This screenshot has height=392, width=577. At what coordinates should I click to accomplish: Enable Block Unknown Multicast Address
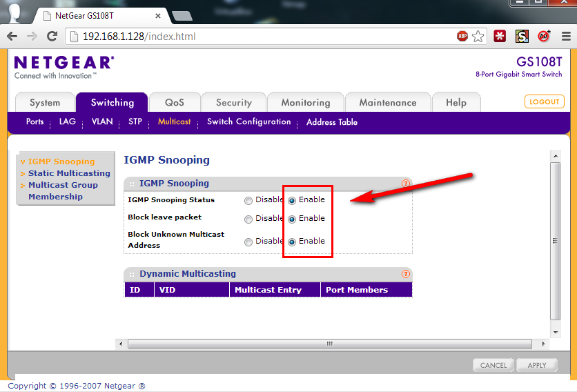292,242
